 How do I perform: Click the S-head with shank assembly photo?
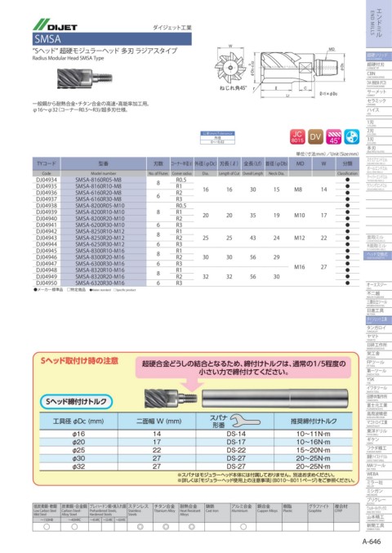(x=246, y=399)
